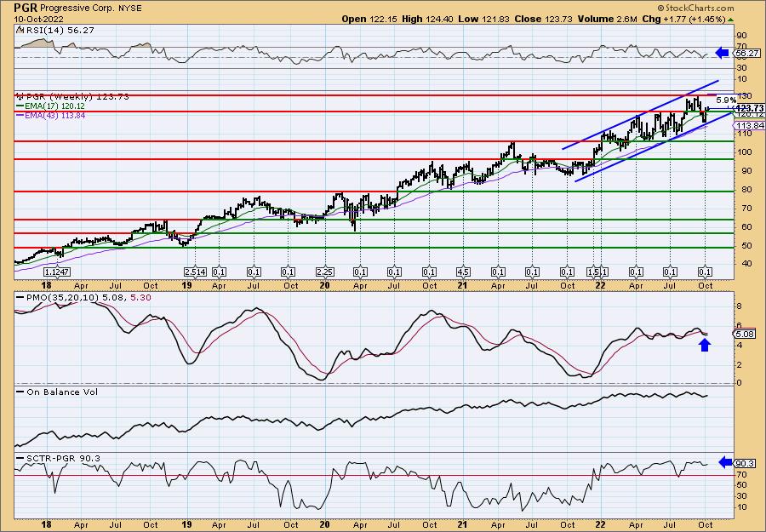Click the 1.5 dividend marker
Image resolution: width=766 pixels, height=532 pixels.
pyautogui.click(x=593, y=272)
